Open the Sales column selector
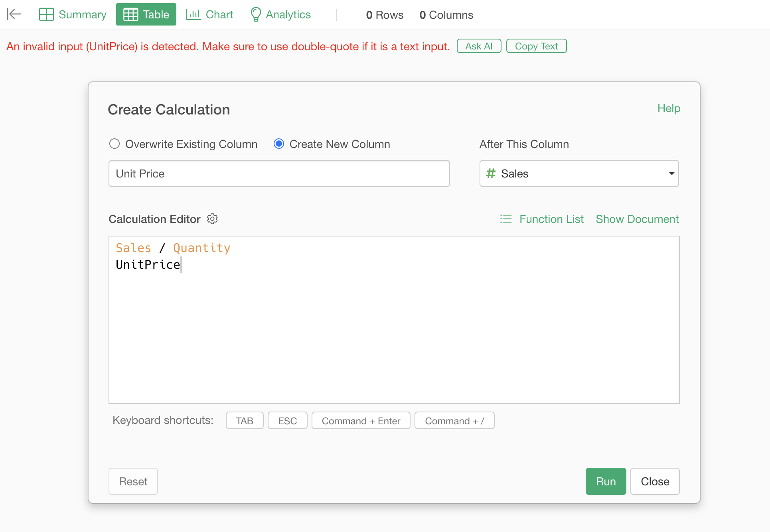 (579, 173)
